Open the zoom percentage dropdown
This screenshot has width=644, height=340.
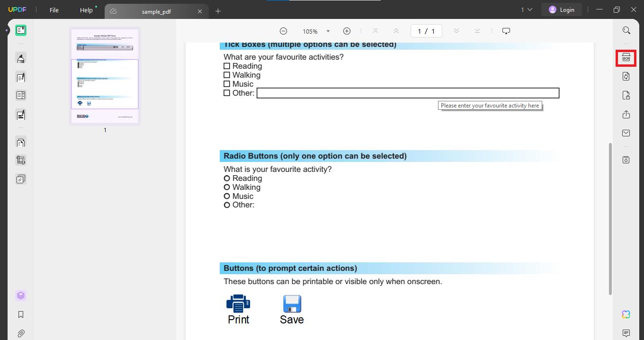328,31
